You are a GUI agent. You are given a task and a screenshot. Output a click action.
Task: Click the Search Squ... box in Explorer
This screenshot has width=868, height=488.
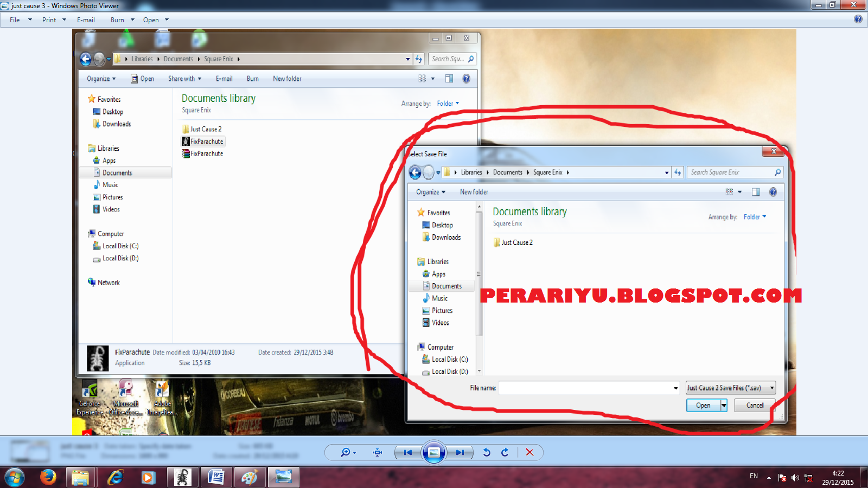tap(454, 59)
